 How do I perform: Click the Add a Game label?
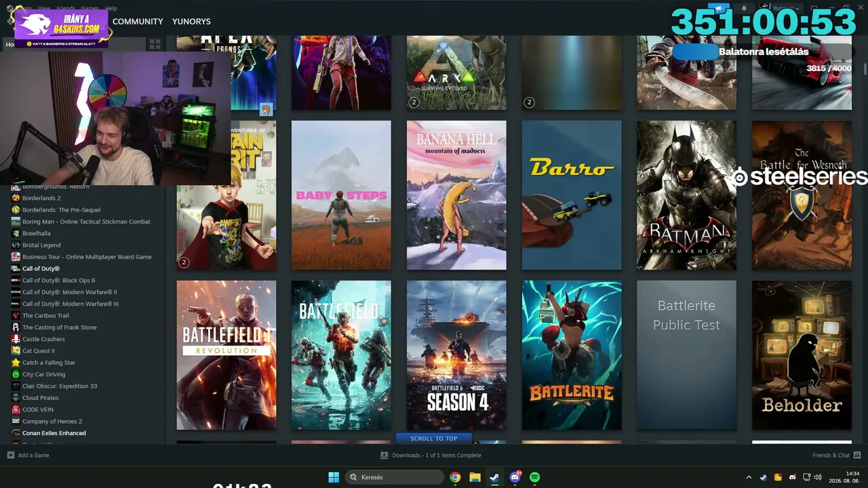click(33, 455)
